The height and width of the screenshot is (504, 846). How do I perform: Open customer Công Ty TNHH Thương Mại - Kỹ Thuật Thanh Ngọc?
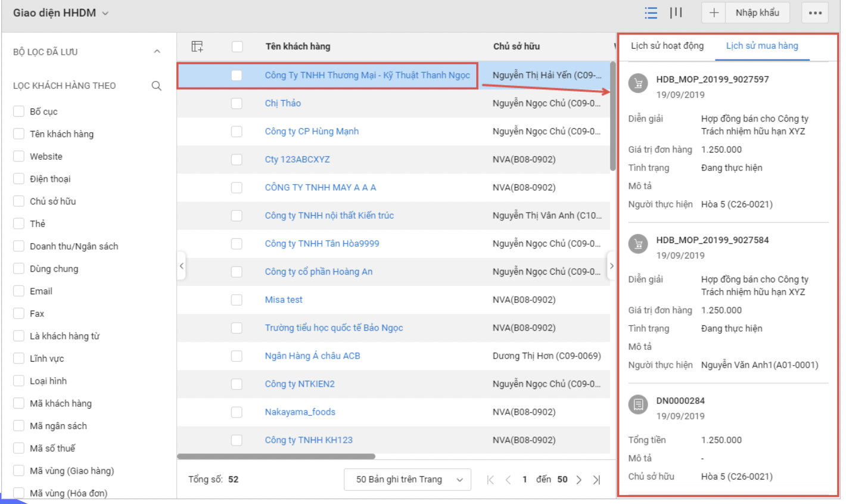tap(367, 75)
